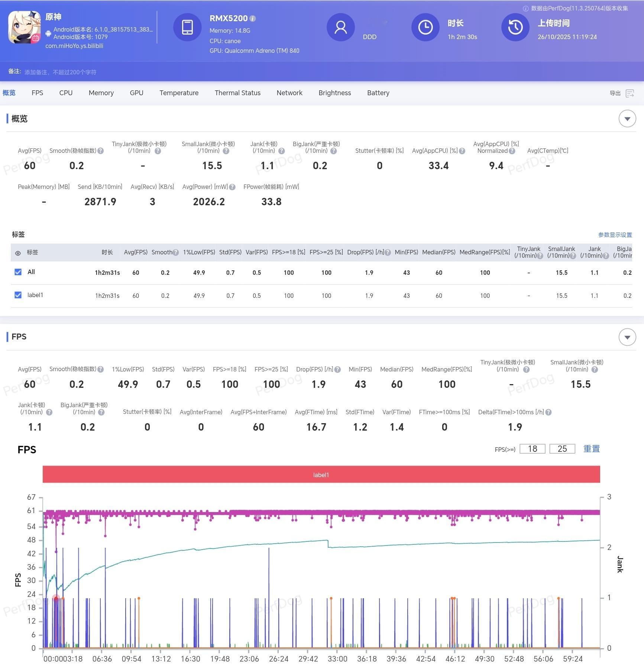644x666 pixels.
Task: Click the Android robot icon beside version name
Action: 48,33
